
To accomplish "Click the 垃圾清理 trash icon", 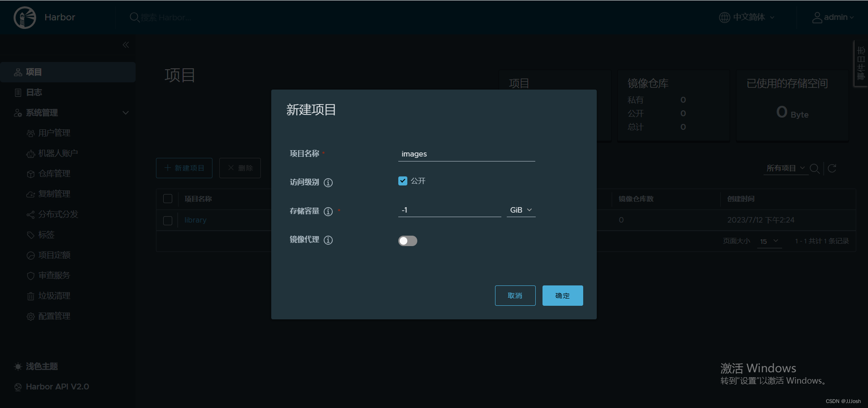I will click(x=31, y=296).
